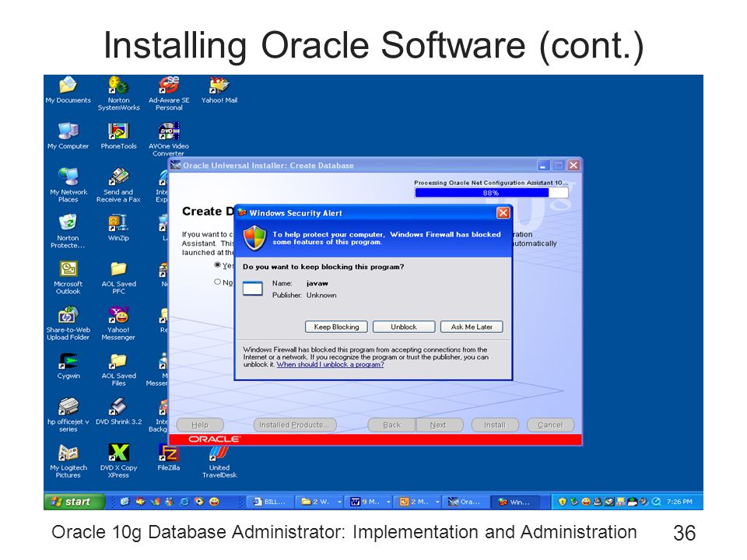The height and width of the screenshot is (560, 747).
Task: Click the Windows Firewall shield icon
Action: [254, 238]
